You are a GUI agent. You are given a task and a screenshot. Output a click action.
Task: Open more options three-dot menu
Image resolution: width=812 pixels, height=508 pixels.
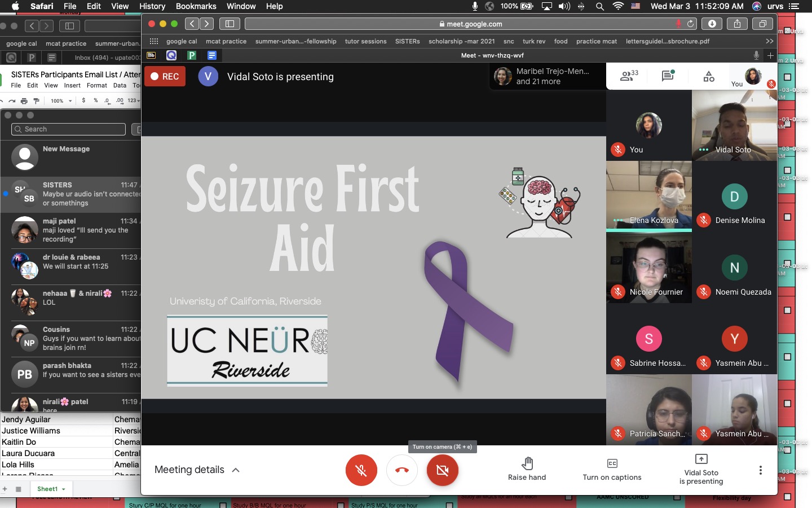tap(760, 470)
